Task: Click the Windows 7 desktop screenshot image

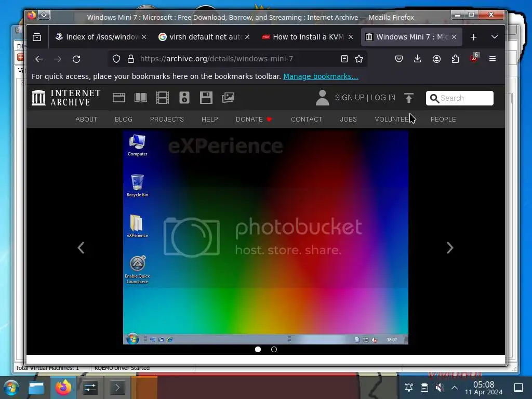Action: [265, 237]
